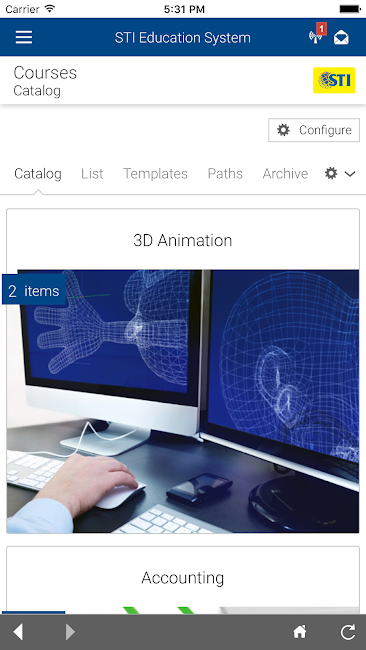Click the 3D Animation thumbnail image
The width and height of the screenshot is (366, 650).
183,401
